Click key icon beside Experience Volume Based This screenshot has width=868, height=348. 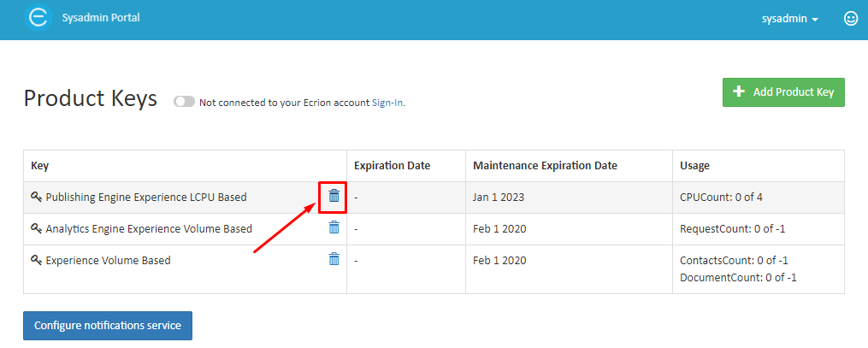[37, 259]
